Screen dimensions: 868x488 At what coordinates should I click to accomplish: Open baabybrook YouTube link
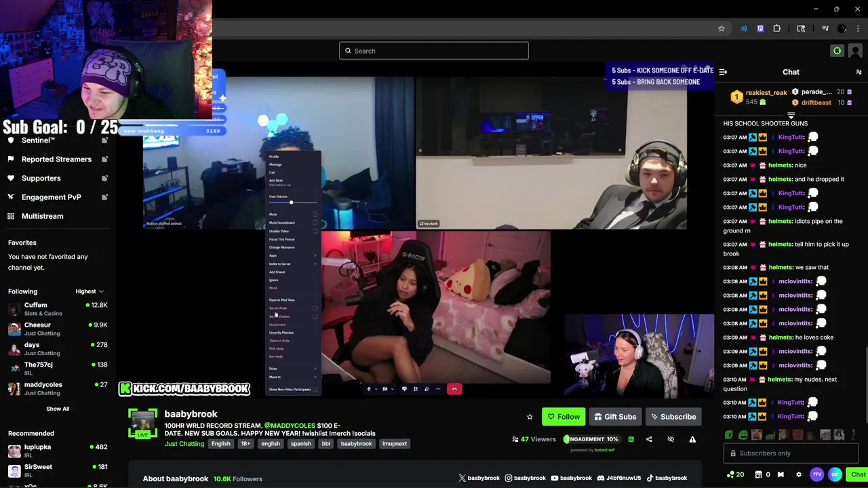point(571,478)
